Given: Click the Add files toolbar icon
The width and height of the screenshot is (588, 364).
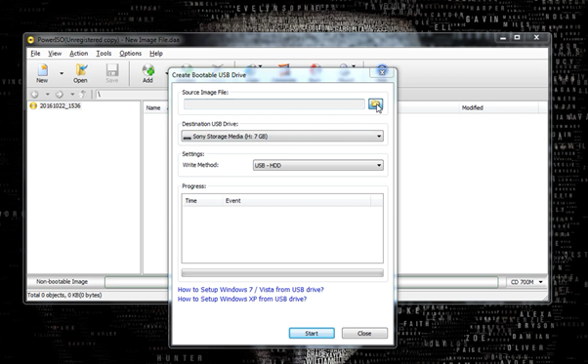Looking at the screenshot, I should (147, 73).
